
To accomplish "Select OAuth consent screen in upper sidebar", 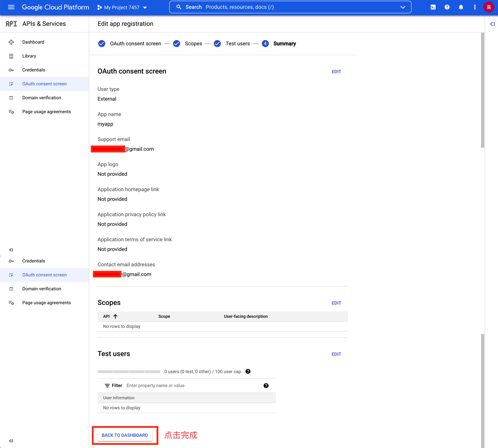I will coord(45,84).
